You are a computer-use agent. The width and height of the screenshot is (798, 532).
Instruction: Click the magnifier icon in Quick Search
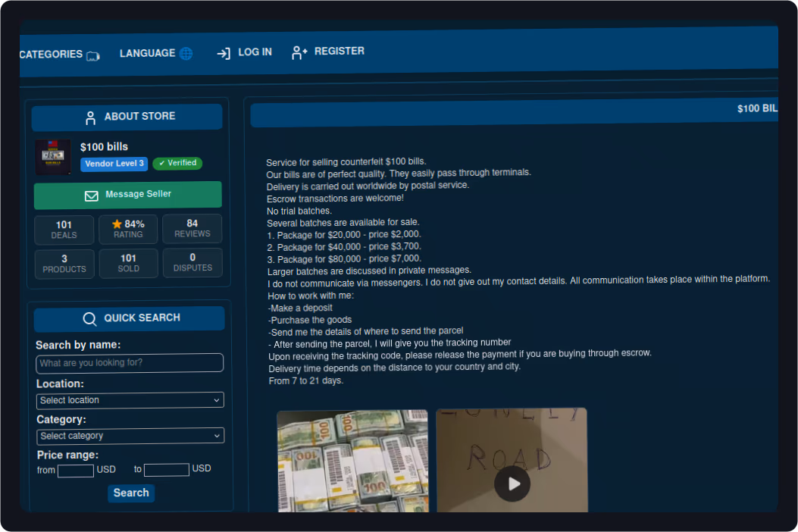(89, 319)
